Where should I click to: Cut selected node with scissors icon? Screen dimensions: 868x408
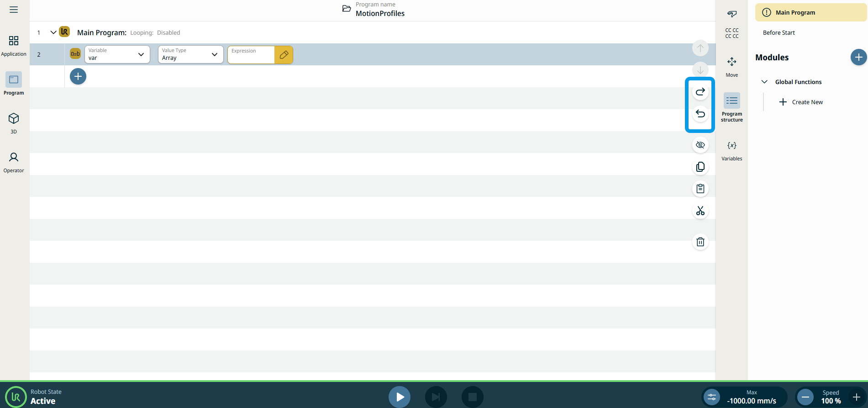700,211
